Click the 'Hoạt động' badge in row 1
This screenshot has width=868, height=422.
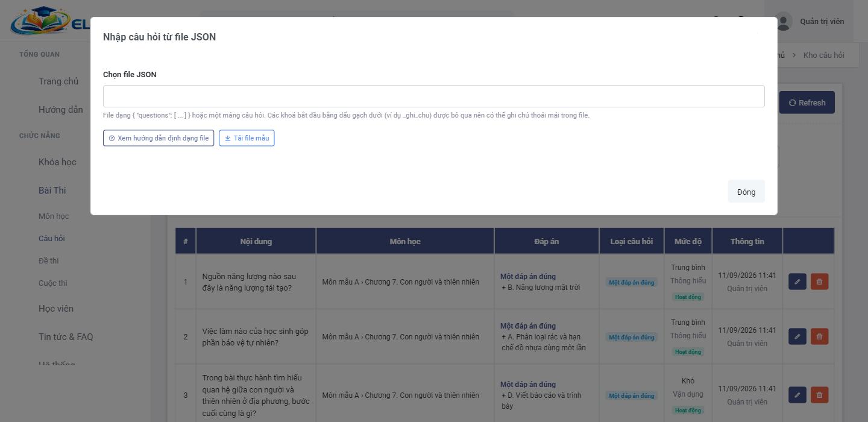click(x=688, y=297)
